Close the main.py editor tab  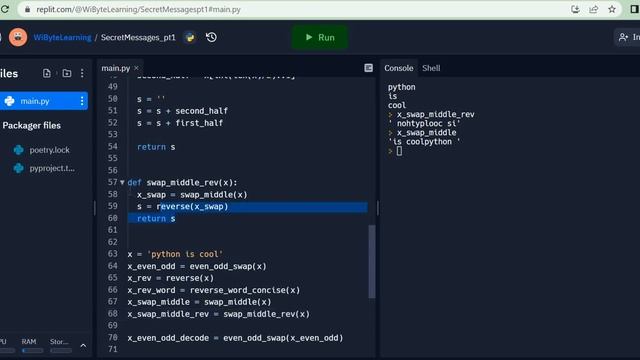[136, 68]
